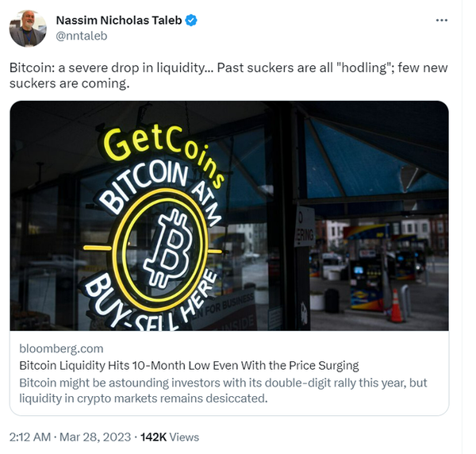Click the "Views" label

[184, 437]
